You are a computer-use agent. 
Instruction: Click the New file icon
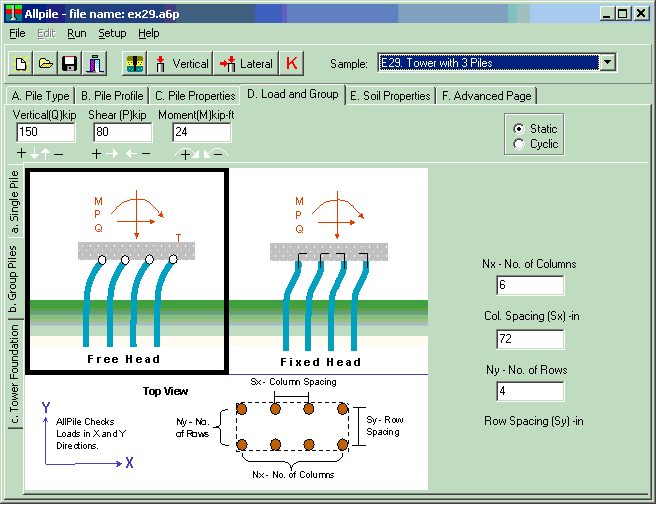click(x=21, y=64)
